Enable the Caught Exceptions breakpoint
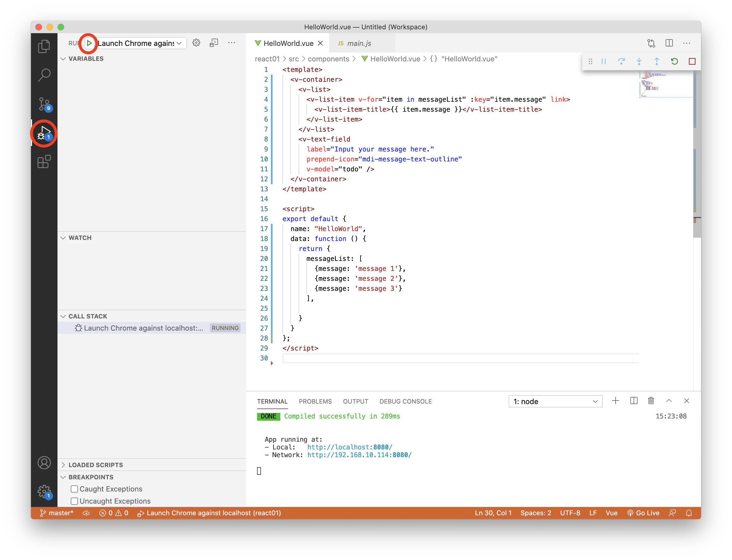Screen dimensions: 732x560 tap(74, 489)
